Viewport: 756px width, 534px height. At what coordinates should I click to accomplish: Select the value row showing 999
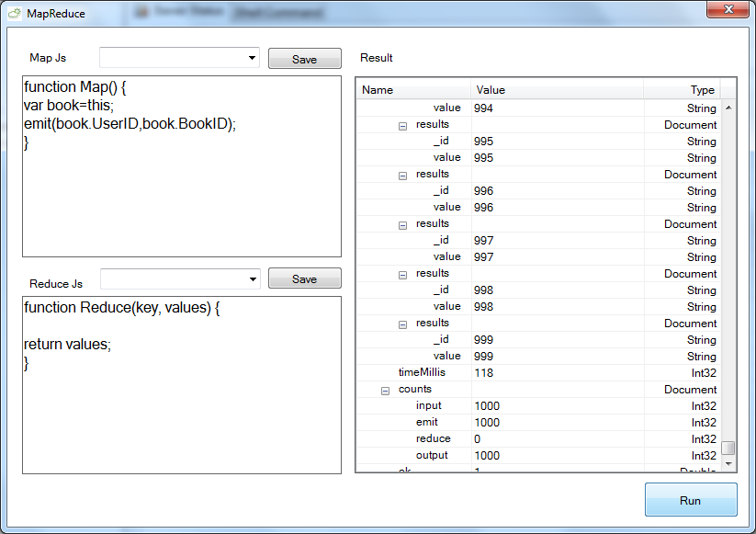tap(538, 356)
